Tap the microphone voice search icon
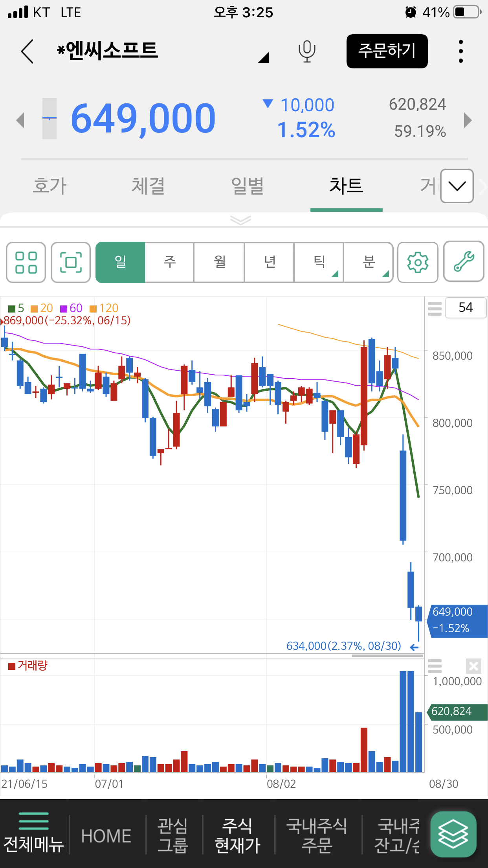 pyautogui.click(x=306, y=51)
